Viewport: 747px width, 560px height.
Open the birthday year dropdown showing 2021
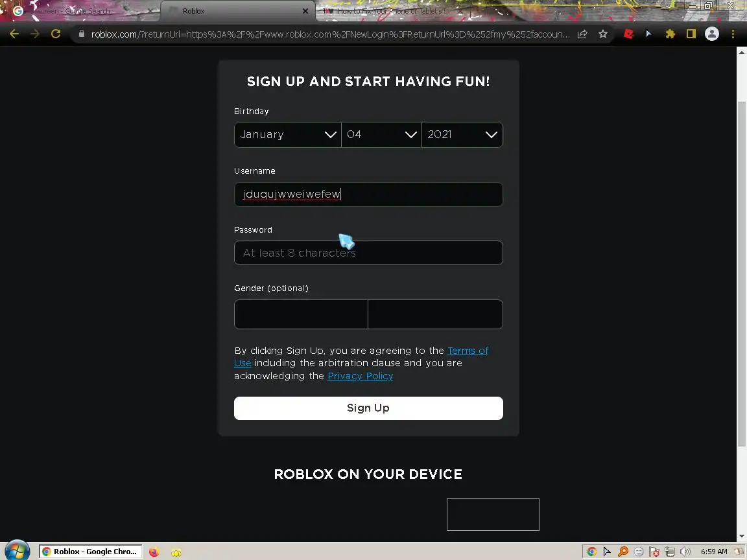coord(462,135)
